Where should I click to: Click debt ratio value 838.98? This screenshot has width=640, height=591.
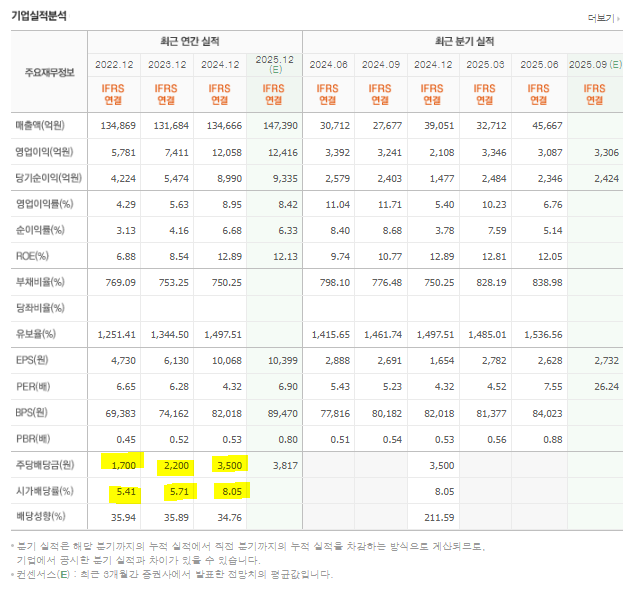(547, 282)
